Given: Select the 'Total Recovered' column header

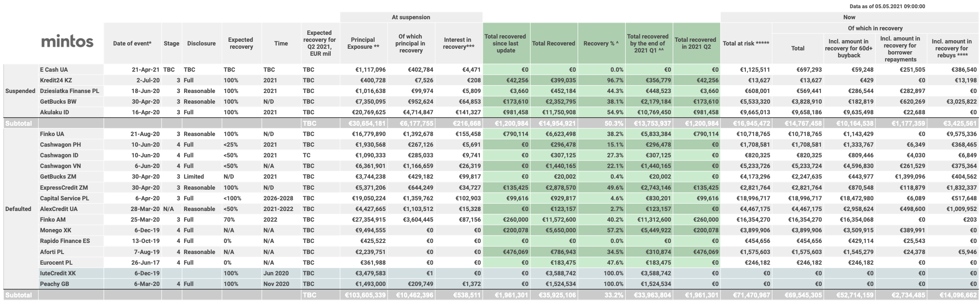Looking at the screenshot, I should 553,43.
